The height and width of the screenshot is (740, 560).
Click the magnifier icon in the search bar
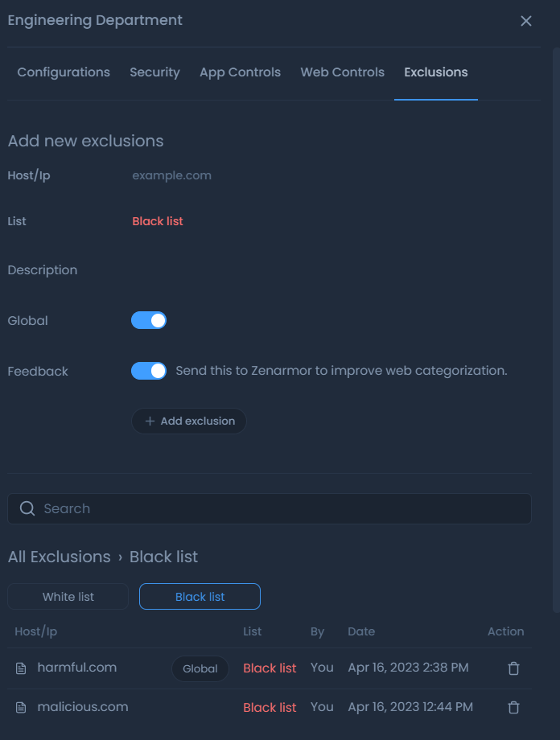coord(27,508)
